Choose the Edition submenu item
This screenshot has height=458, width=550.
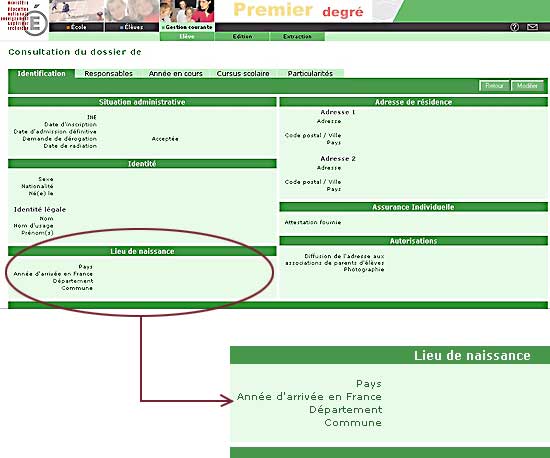[x=242, y=36]
